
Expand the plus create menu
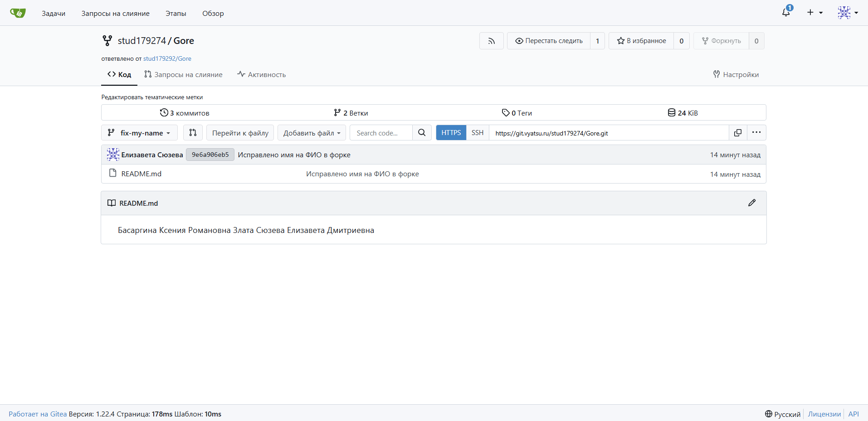[814, 13]
